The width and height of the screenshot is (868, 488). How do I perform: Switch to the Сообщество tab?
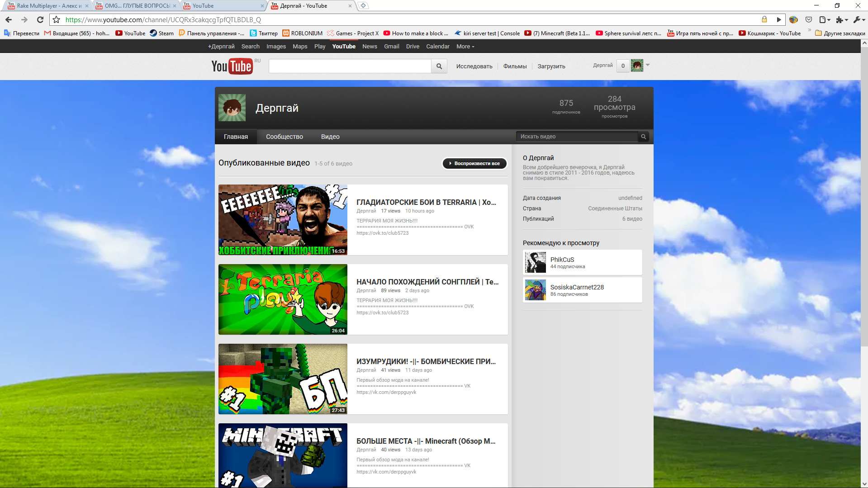point(284,137)
